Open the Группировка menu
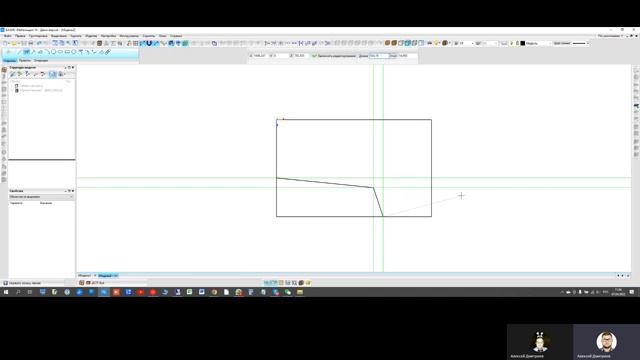The width and height of the screenshot is (640, 360). tap(38, 36)
